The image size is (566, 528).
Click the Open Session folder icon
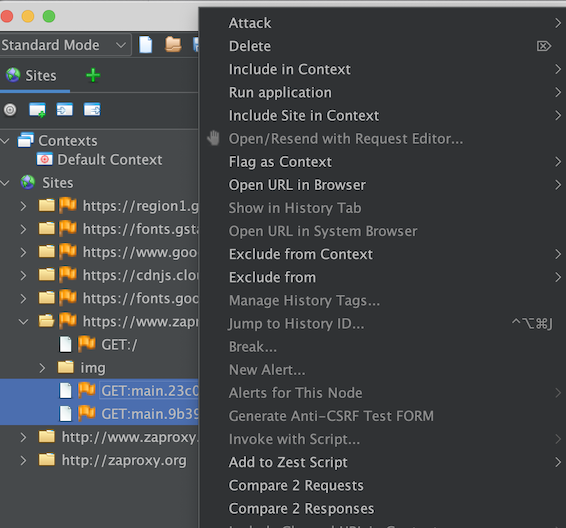click(173, 45)
